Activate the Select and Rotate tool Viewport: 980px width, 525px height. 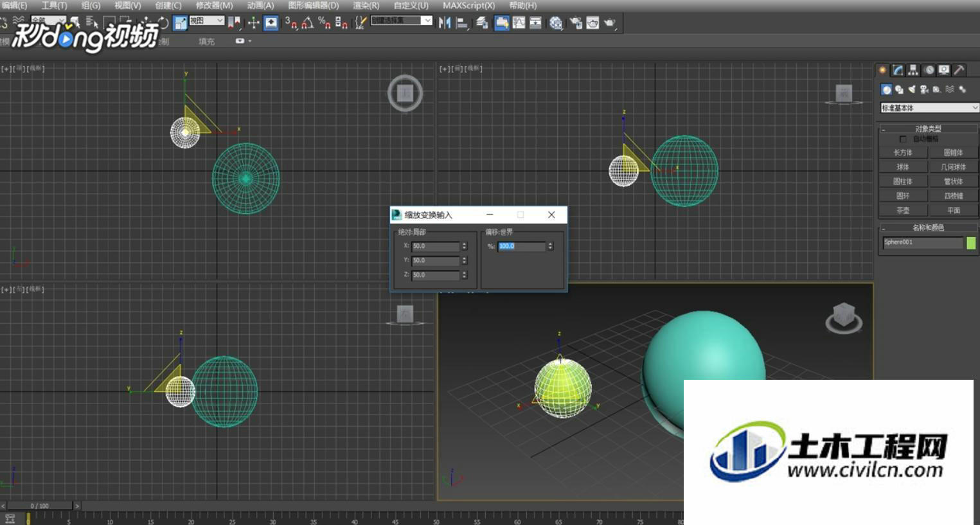(x=163, y=23)
